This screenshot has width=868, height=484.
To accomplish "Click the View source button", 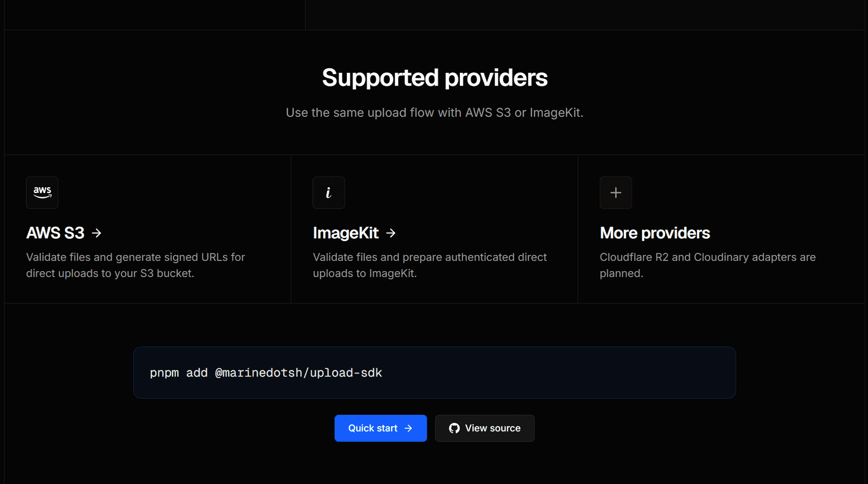I will 485,428.
